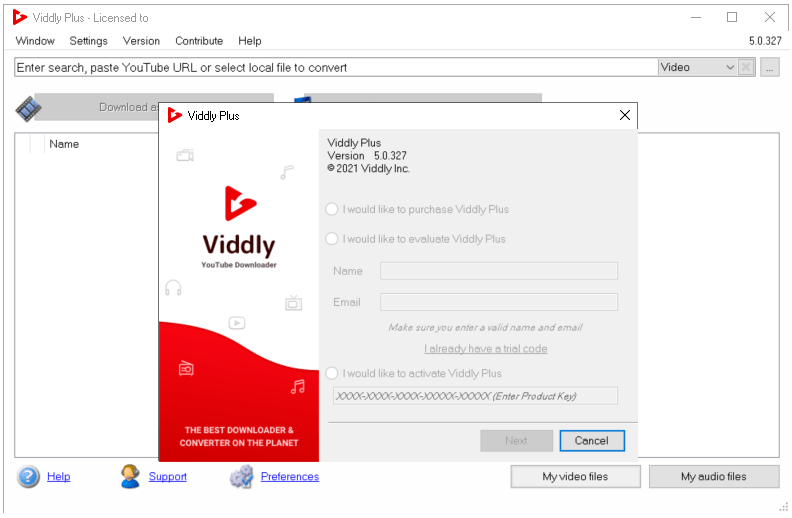Open My video files
This screenshot has width=792, height=518.
click(x=575, y=477)
